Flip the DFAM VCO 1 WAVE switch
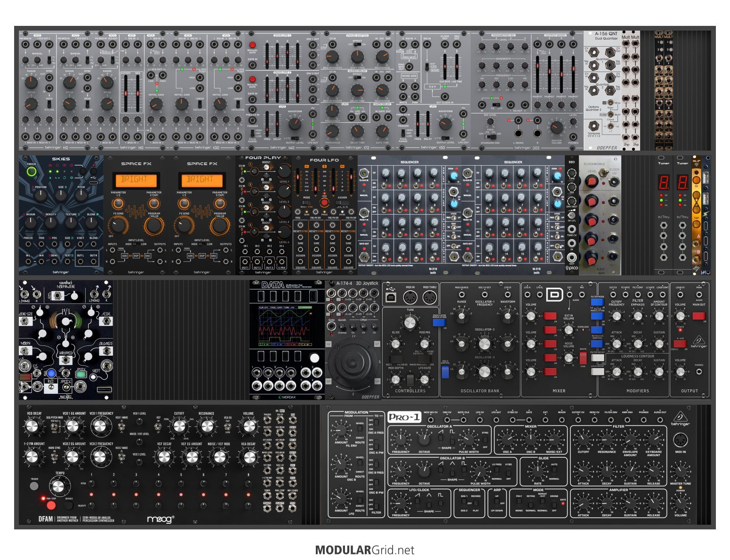The height and width of the screenshot is (560, 730). [121, 426]
